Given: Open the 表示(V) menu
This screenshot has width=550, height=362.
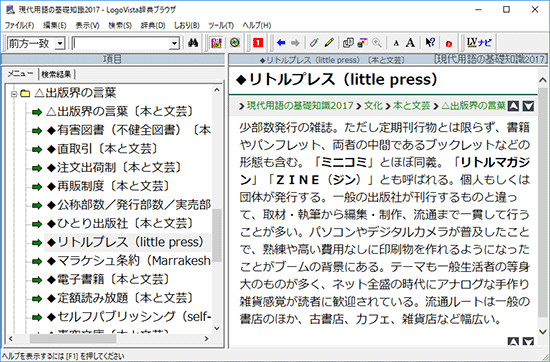Looking at the screenshot, I should 87,25.
